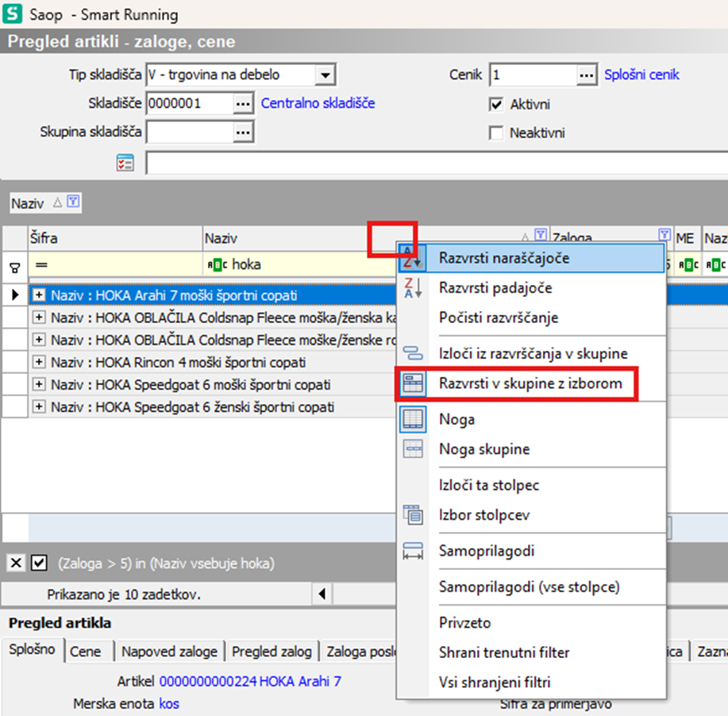Image resolution: width=728 pixels, height=716 pixels.
Task: Switch to the Pregled zalog tab
Action: (x=272, y=651)
